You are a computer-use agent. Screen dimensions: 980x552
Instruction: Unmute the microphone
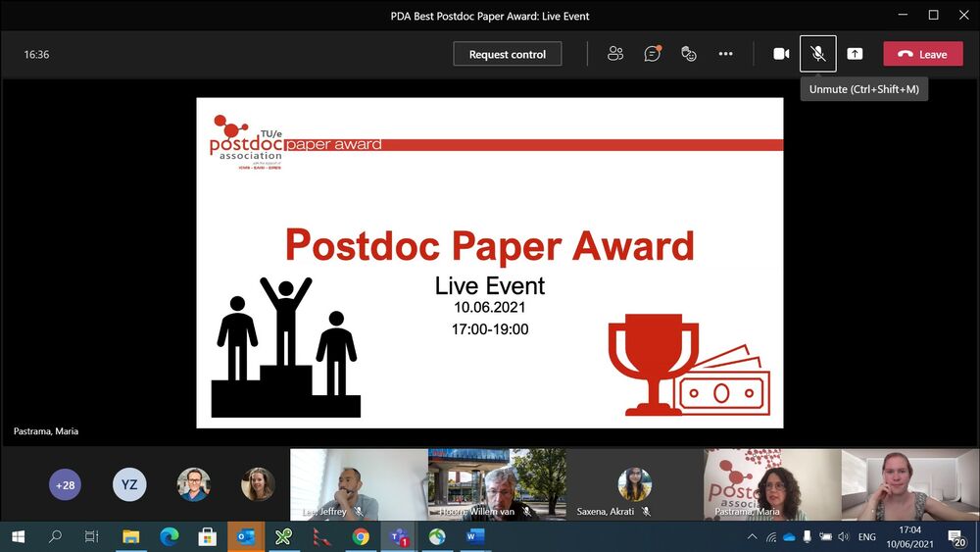point(817,54)
